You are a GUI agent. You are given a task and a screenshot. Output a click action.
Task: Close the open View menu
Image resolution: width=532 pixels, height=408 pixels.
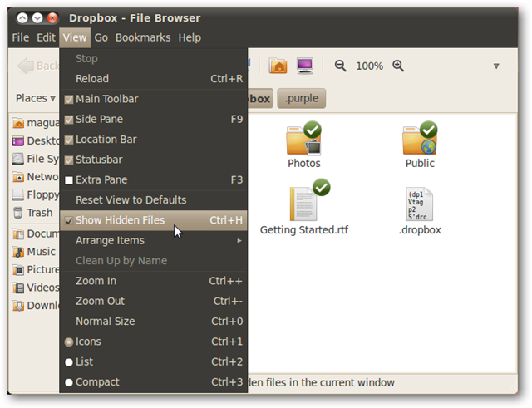pyautogui.click(x=75, y=37)
